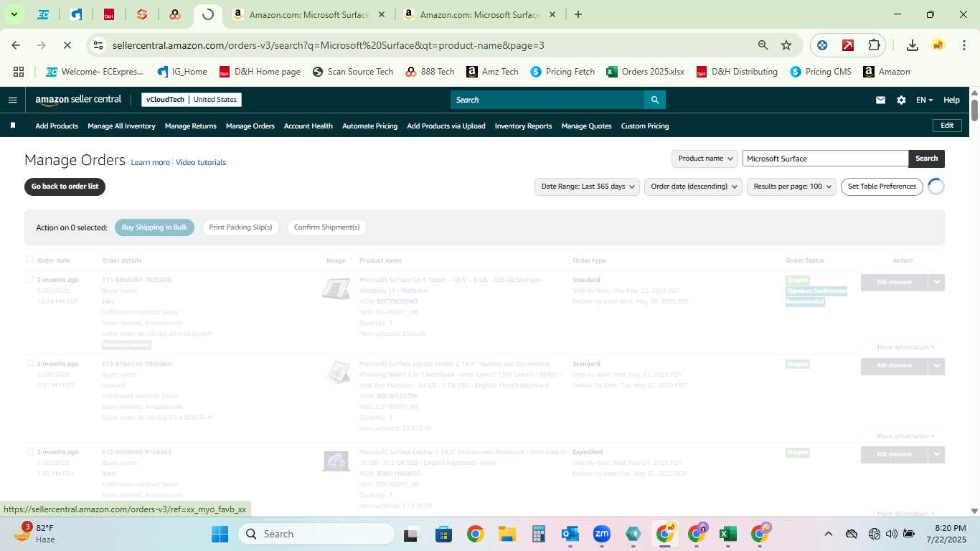The height and width of the screenshot is (551, 980).
Task: Open the EN language dropdown
Action: point(924,100)
